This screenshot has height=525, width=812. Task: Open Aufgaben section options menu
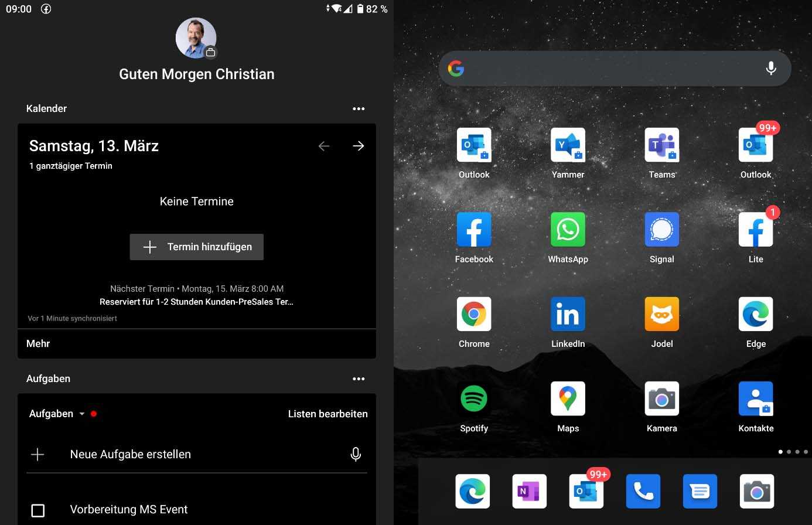[x=359, y=379]
